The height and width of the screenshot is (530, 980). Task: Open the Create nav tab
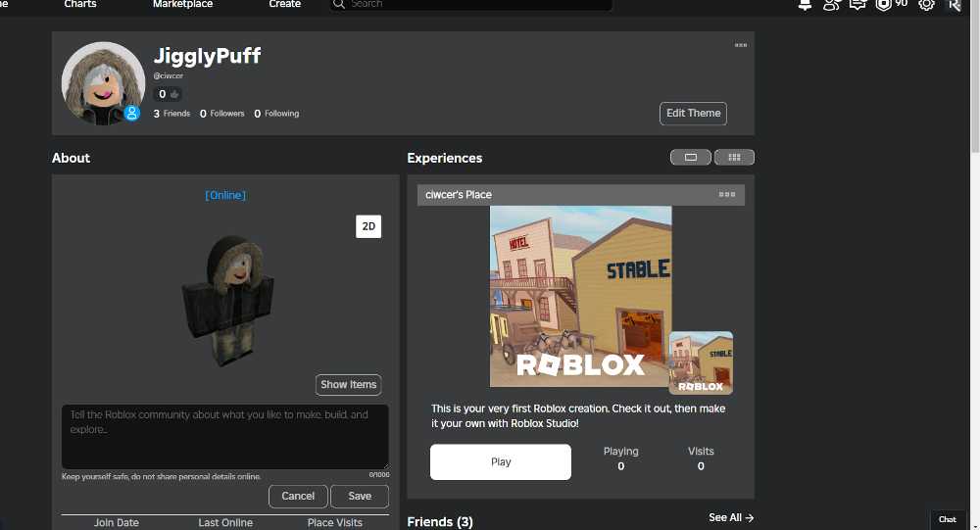point(285,4)
